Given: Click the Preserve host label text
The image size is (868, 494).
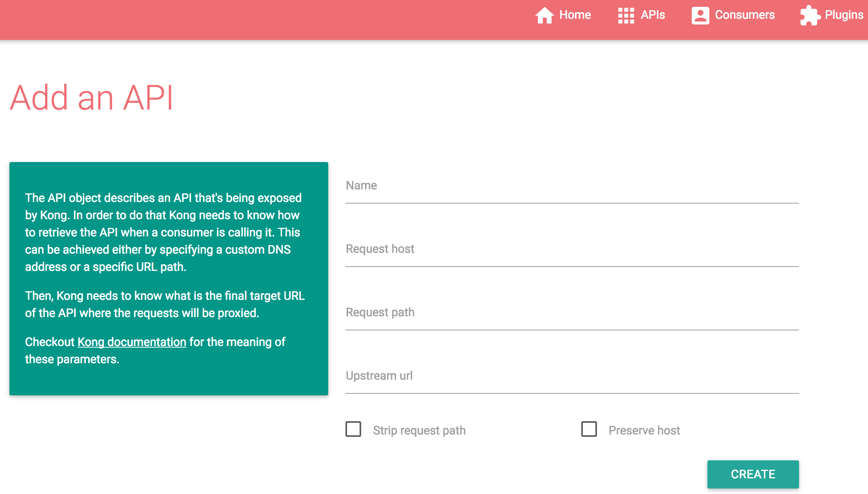Looking at the screenshot, I should 644,430.
